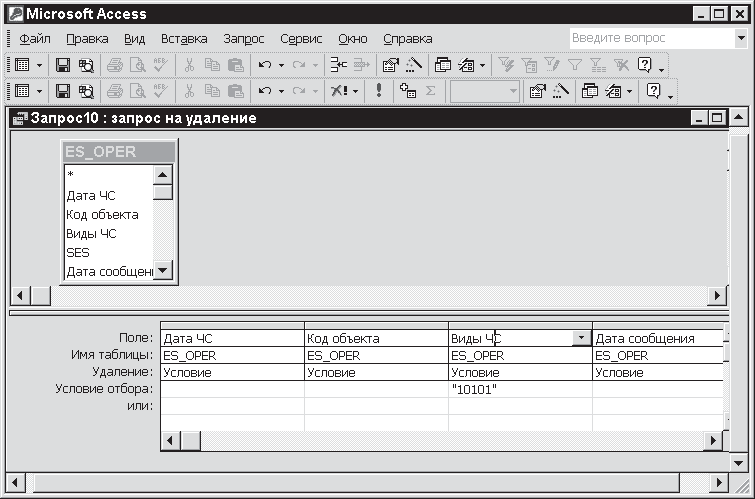Click the Save icon in the upper toolbar
Viewport: 755px width, 499px height.
click(x=62, y=65)
